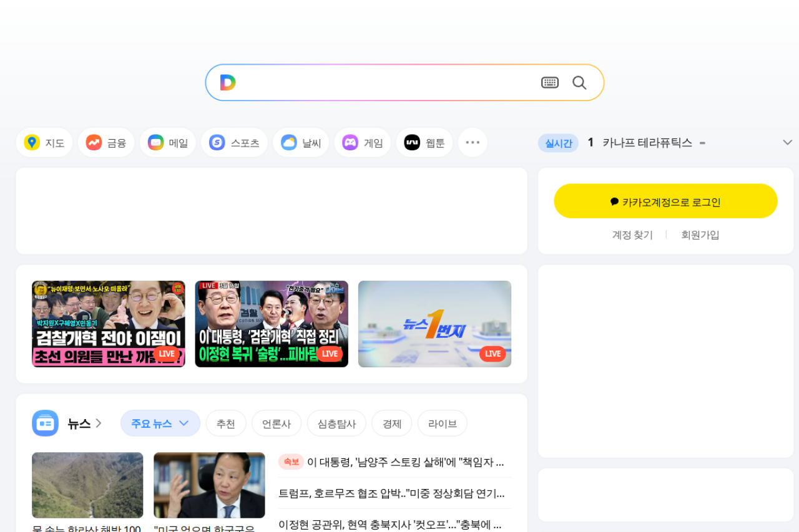The height and width of the screenshot is (532, 799).
Task: Show more services with the ellipsis button
Action: tap(473, 143)
